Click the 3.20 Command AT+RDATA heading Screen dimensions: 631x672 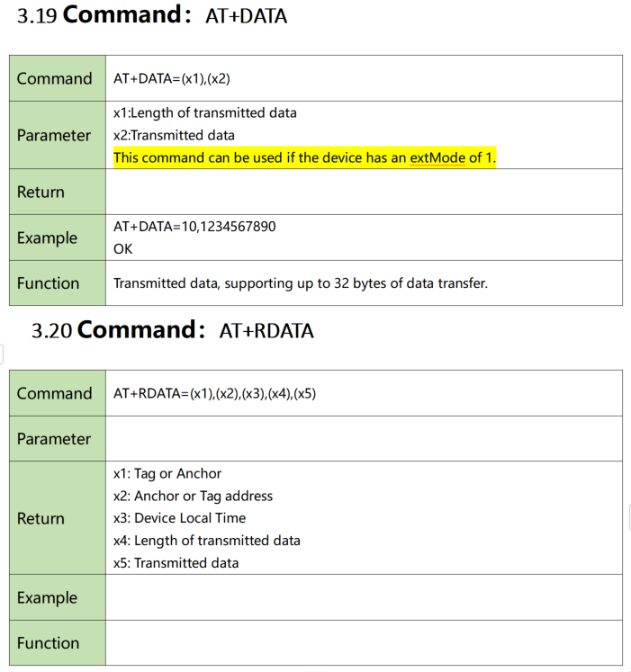(173, 330)
